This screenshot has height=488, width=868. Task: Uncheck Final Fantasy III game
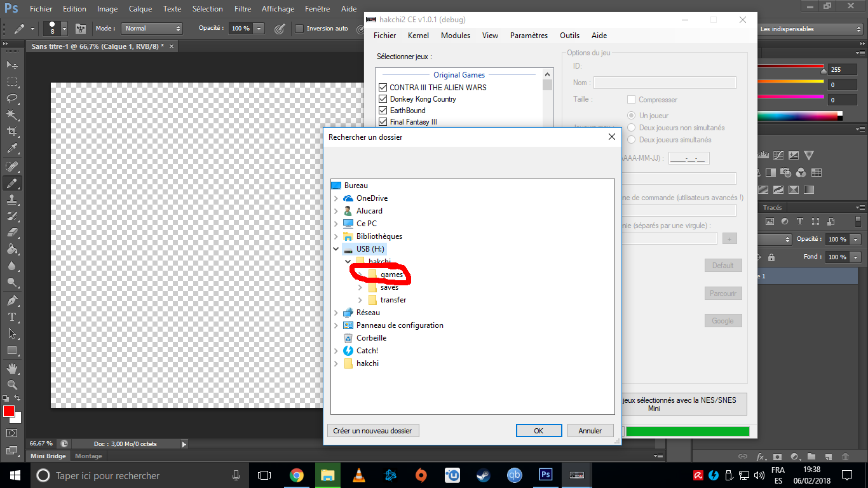[x=383, y=121]
